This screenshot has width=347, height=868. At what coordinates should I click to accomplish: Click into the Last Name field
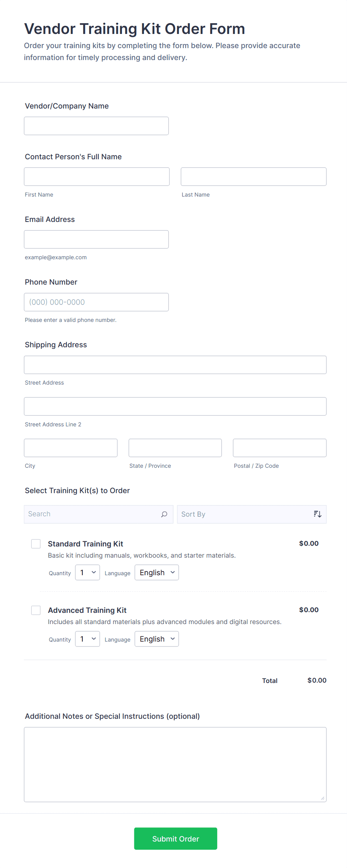(x=253, y=176)
